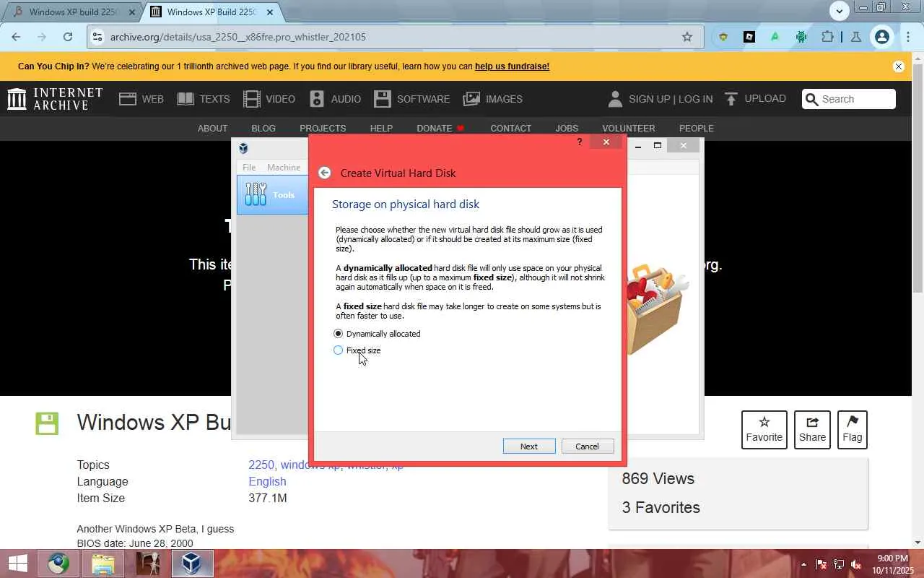
Task: Go back using the browser back arrow
Action: pos(16,37)
